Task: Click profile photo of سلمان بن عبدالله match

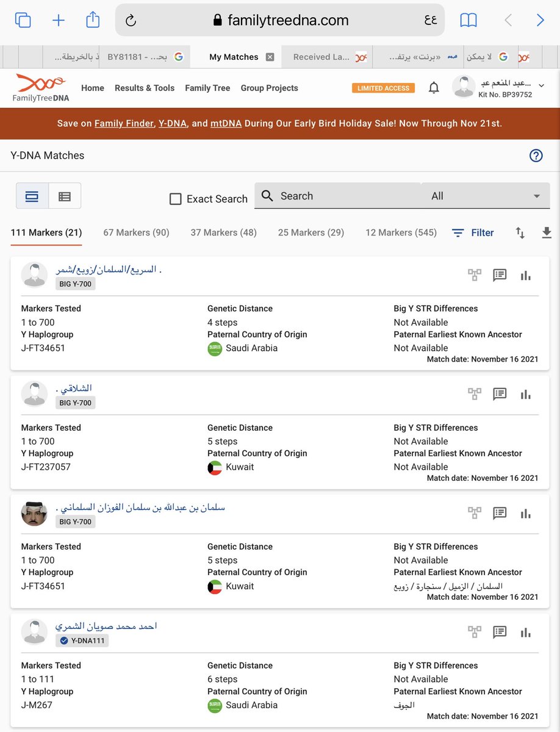Action: (34, 514)
